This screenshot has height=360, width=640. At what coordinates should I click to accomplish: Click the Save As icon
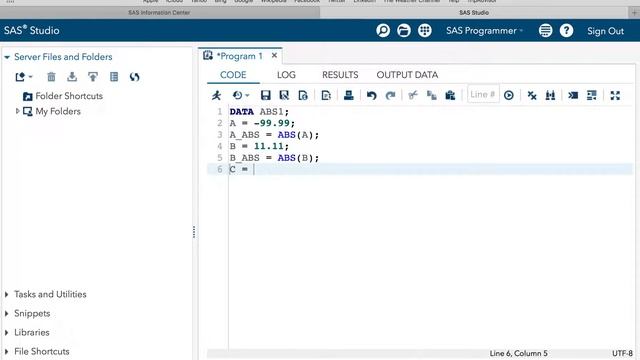click(x=284, y=96)
